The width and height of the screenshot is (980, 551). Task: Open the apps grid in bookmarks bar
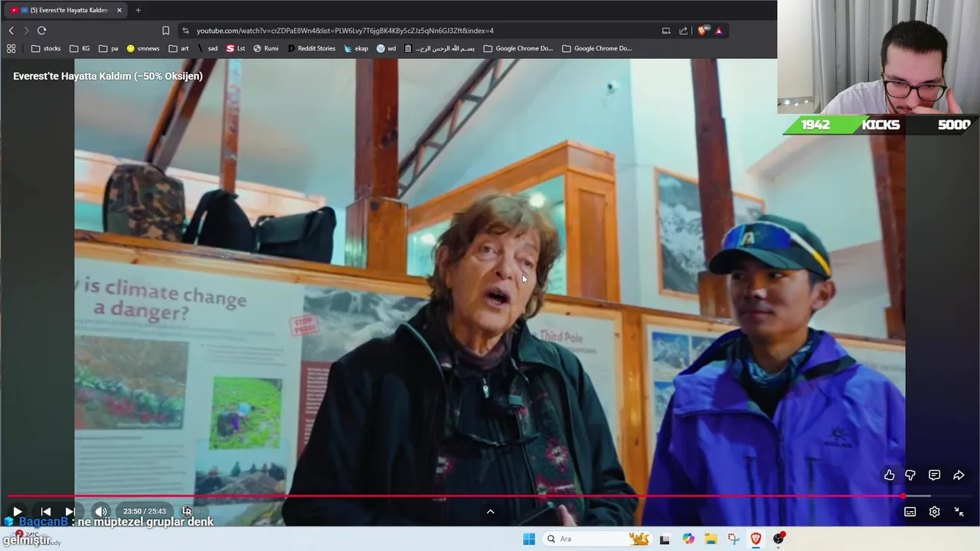(11, 48)
